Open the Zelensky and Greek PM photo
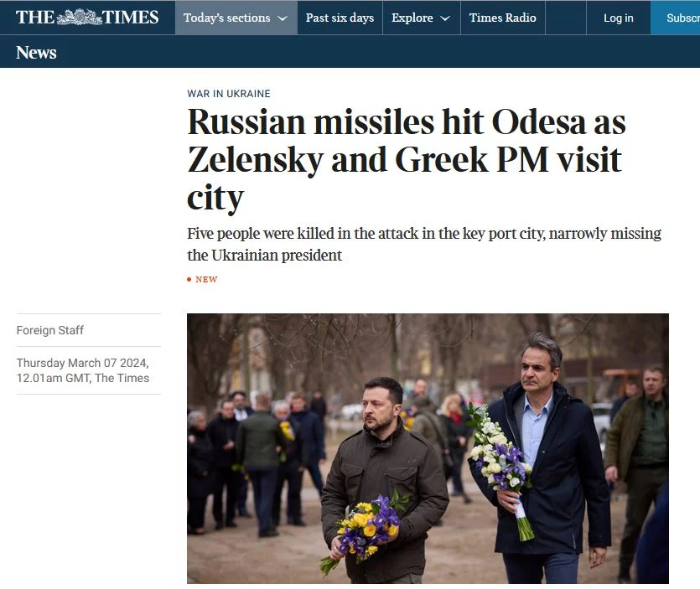 click(428, 448)
